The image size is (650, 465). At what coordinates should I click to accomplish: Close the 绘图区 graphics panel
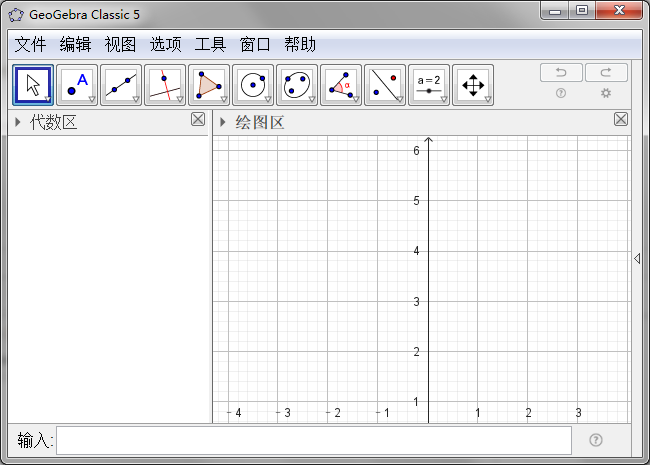click(x=621, y=120)
